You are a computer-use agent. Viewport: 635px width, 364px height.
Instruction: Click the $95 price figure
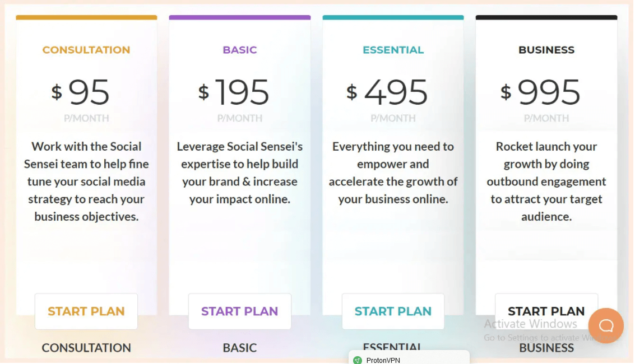pyautogui.click(x=81, y=92)
